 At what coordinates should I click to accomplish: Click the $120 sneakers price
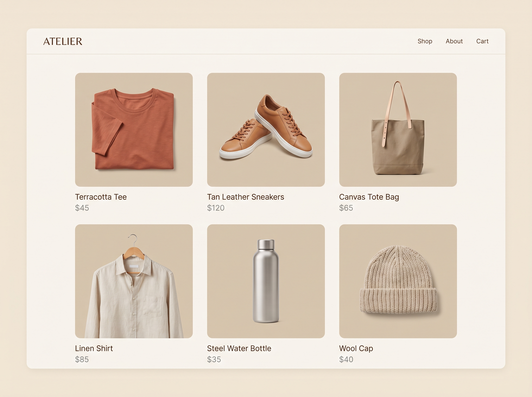click(x=216, y=208)
